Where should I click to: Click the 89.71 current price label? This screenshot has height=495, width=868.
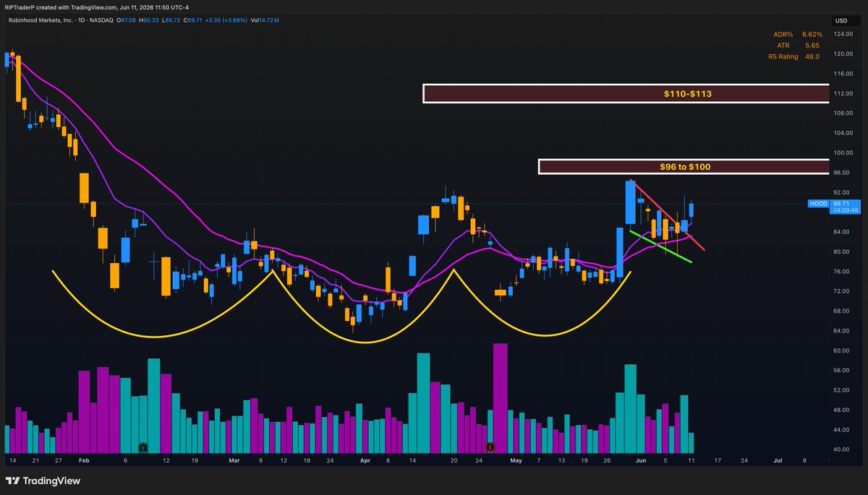(x=842, y=204)
